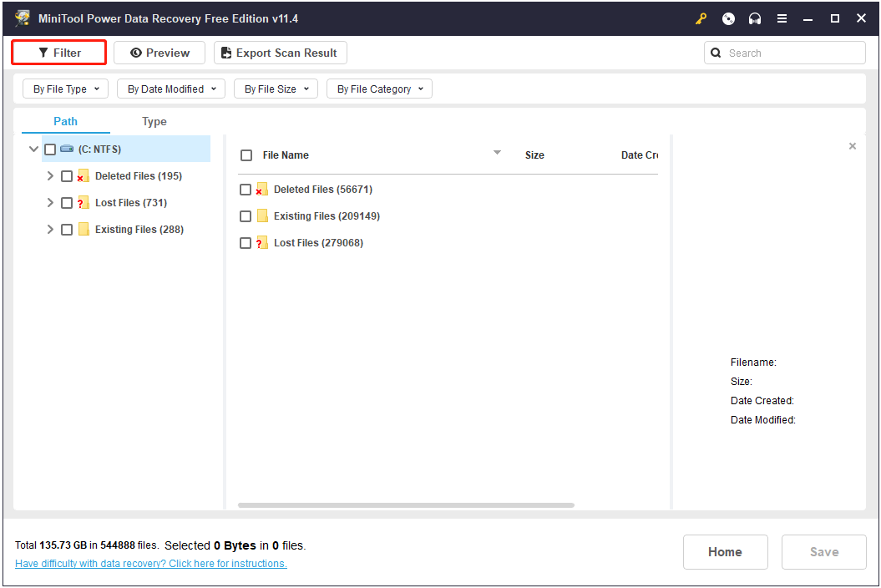Click Existing Files (288) folder icon
The height and width of the screenshot is (588, 881).
click(84, 230)
